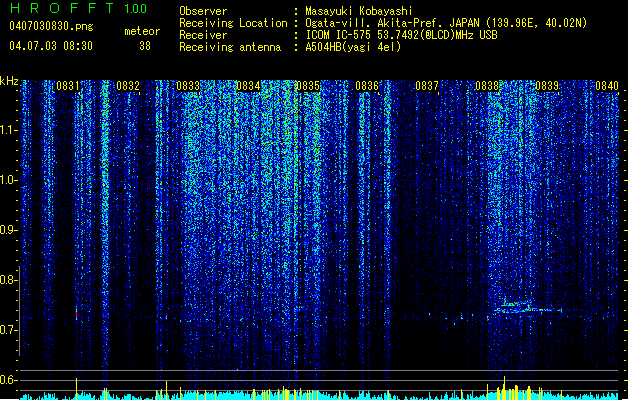Click the 0836 time marker
The image size is (629, 400).
pos(367,86)
